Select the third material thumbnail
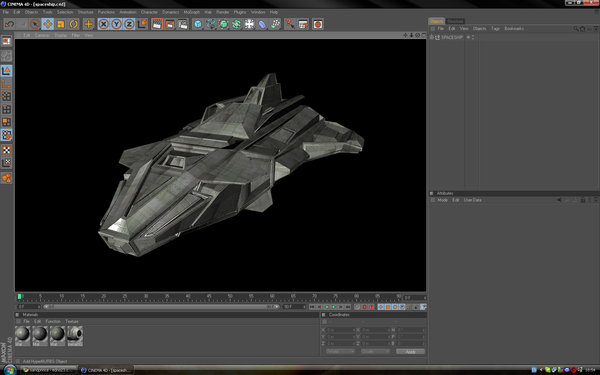The image size is (600, 375). click(57, 336)
